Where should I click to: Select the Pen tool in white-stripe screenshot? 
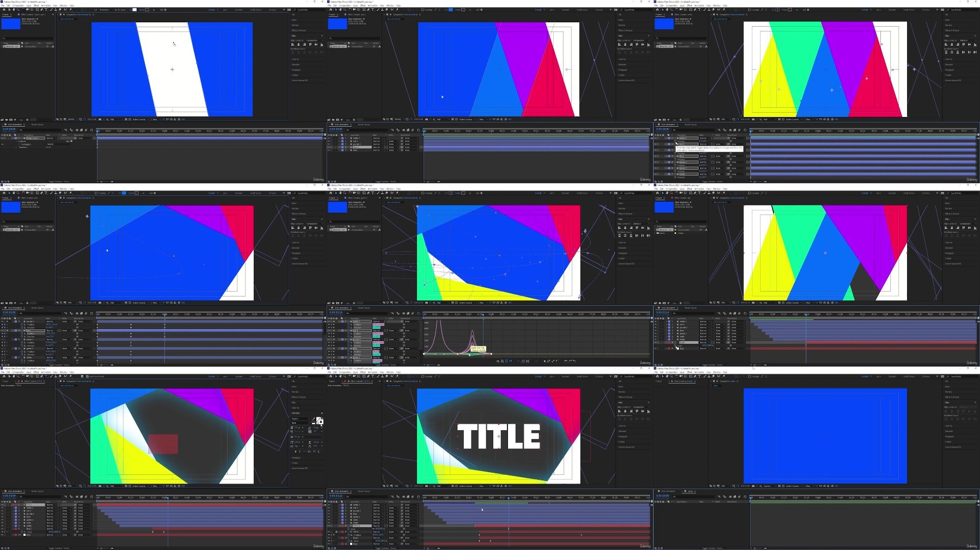(x=41, y=9)
